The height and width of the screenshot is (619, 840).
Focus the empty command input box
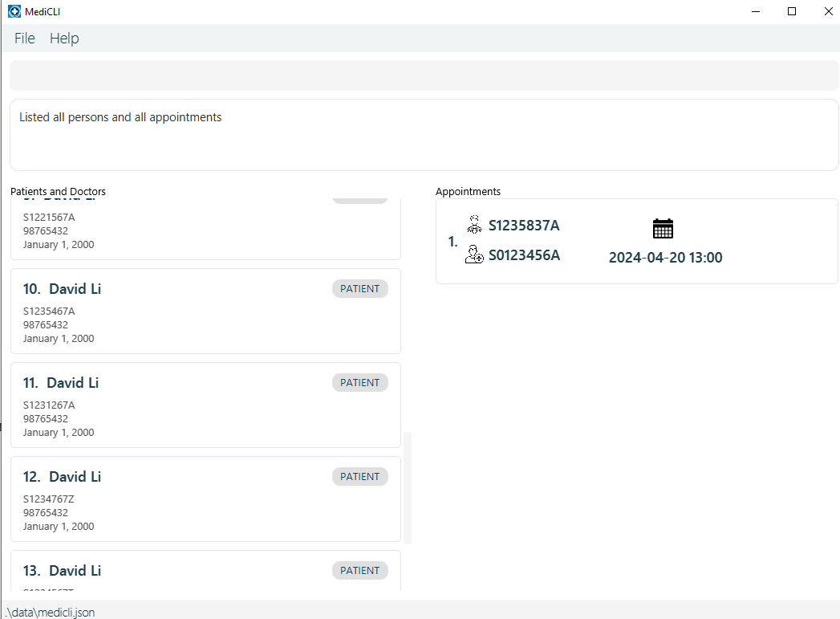pyautogui.click(x=424, y=75)
